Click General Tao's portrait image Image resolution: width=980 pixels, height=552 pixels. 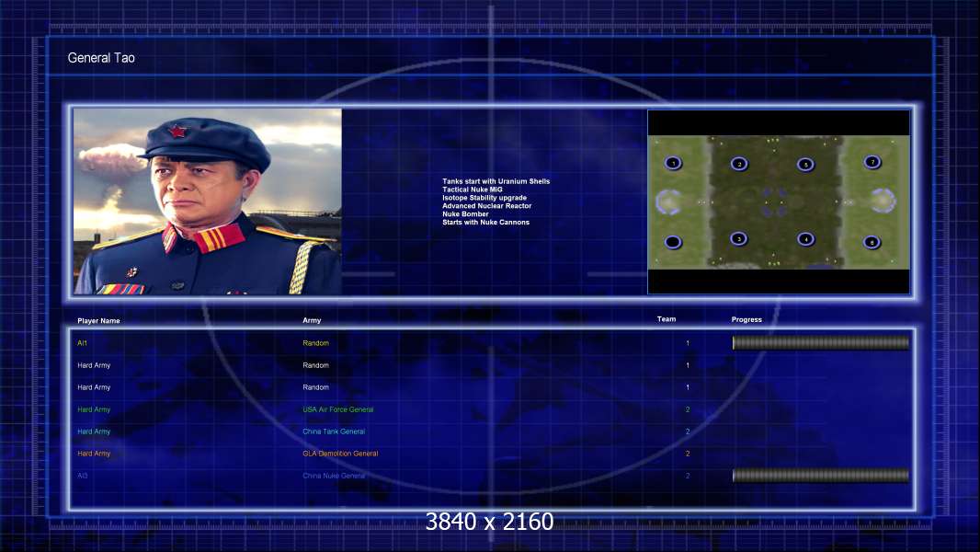click(x=208, y=201)
